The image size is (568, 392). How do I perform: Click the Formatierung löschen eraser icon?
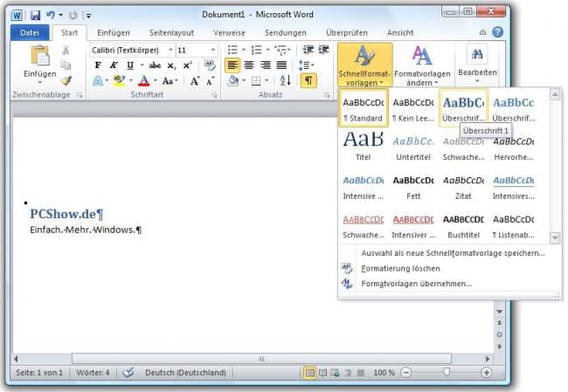(347, 268)
